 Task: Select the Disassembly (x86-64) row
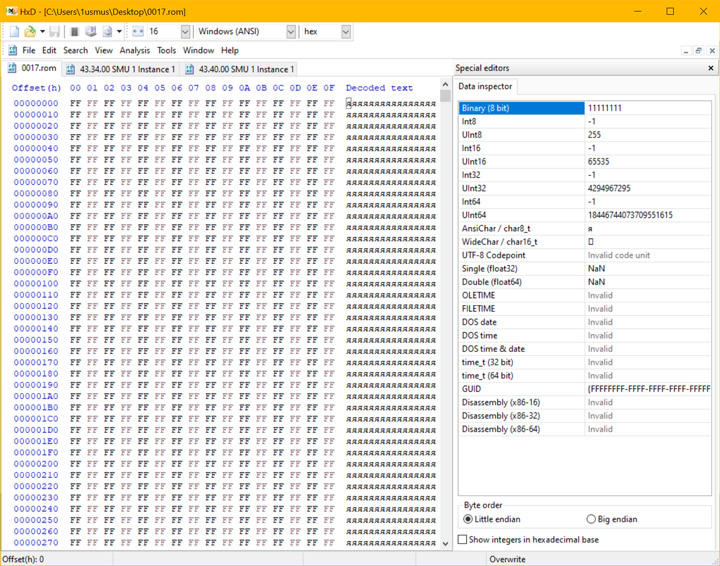point(585,429)
